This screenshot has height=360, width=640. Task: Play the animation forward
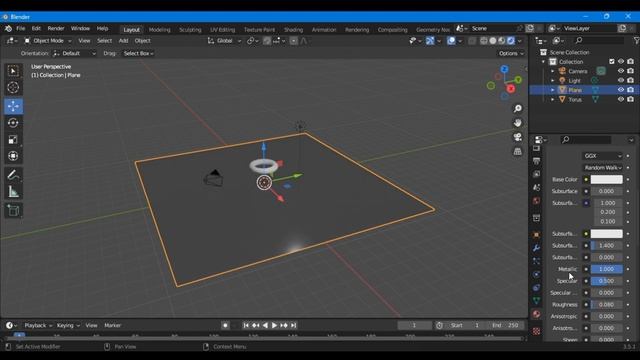coord(274,325)
